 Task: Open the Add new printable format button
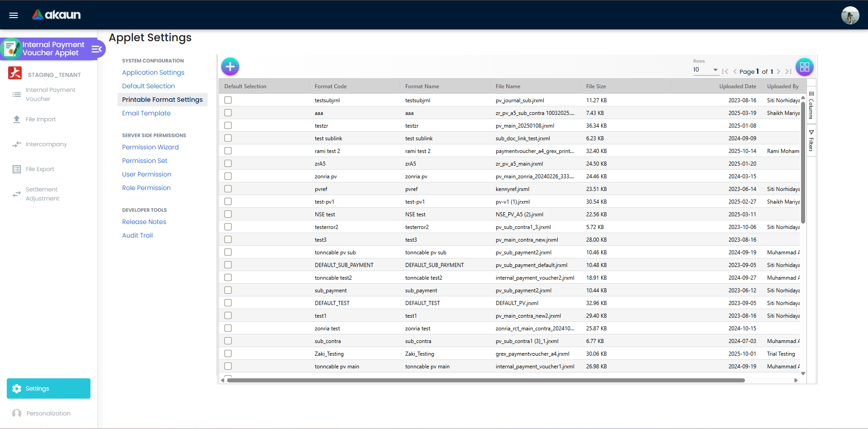pos(230,66)
